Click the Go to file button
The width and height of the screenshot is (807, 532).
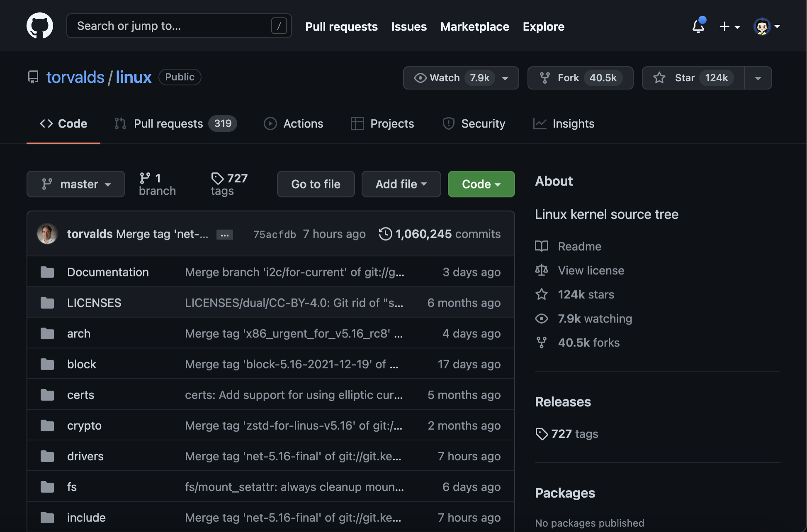[316, 184]
